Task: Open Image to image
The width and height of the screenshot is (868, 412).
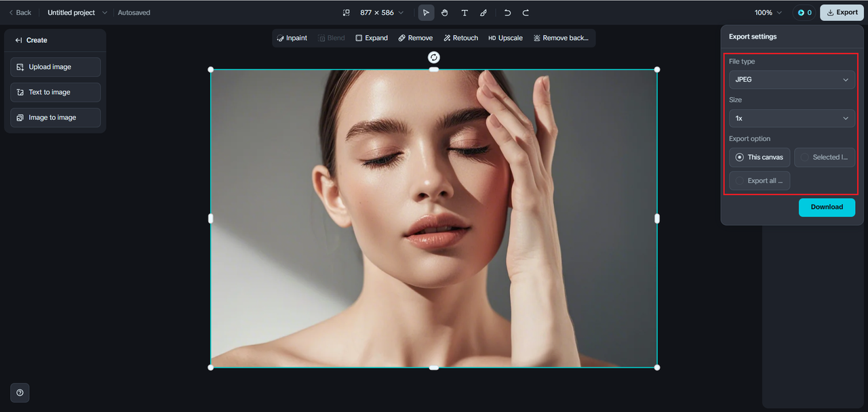Action: [x=56, y=117]
